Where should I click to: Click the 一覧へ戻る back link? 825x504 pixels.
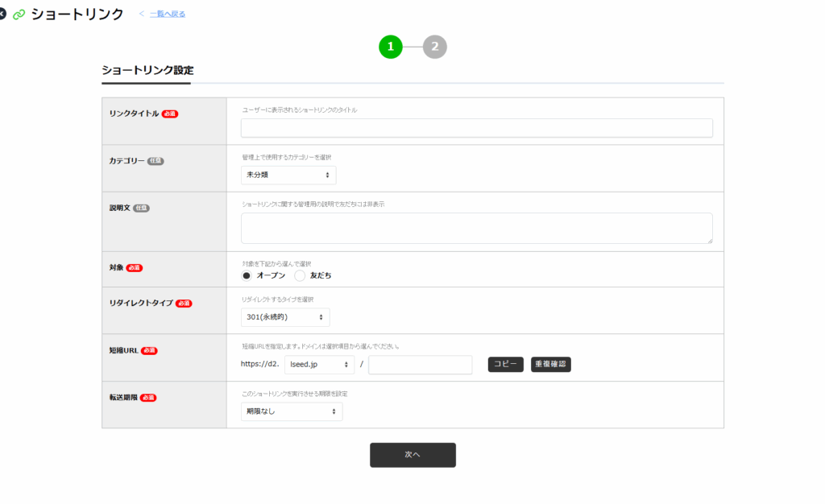pyautogui.click(x=167, y=14)
